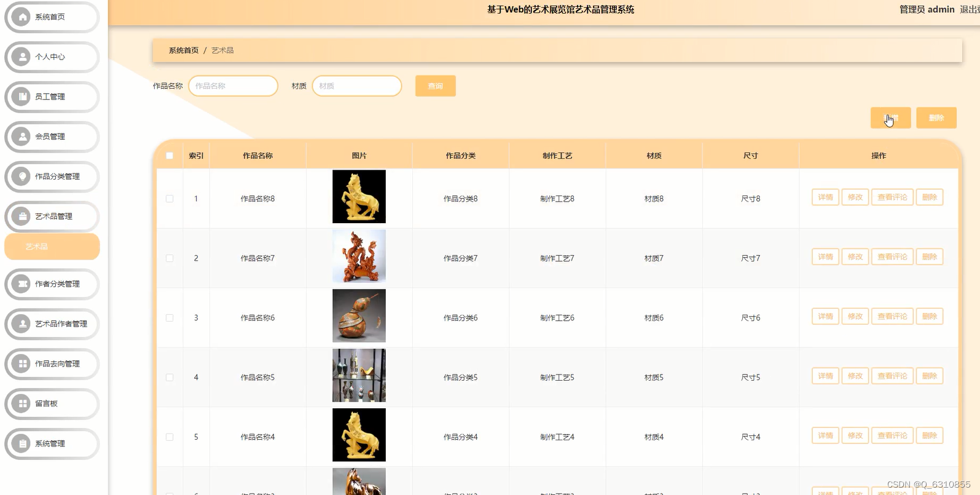This screenshot has height=495, width=980.
Task: Click 查看评论 for 作品名称6
Action: pyautogui.click(x=892, y=317)
